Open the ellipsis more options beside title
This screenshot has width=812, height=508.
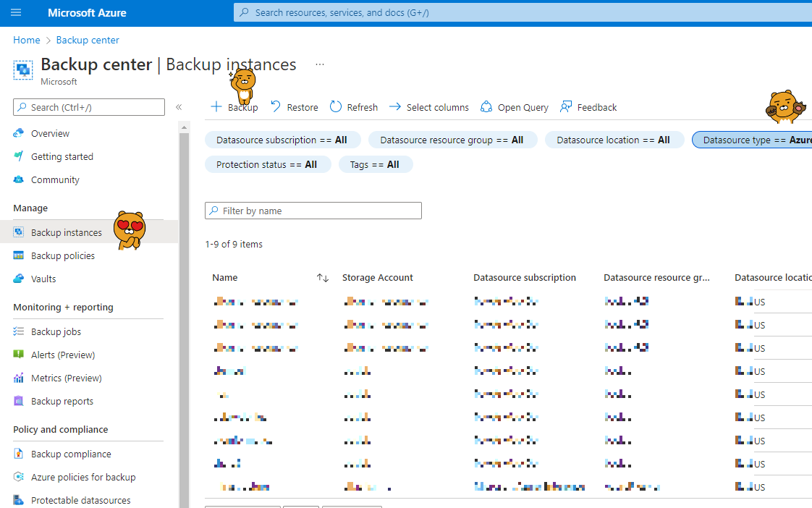320,64
